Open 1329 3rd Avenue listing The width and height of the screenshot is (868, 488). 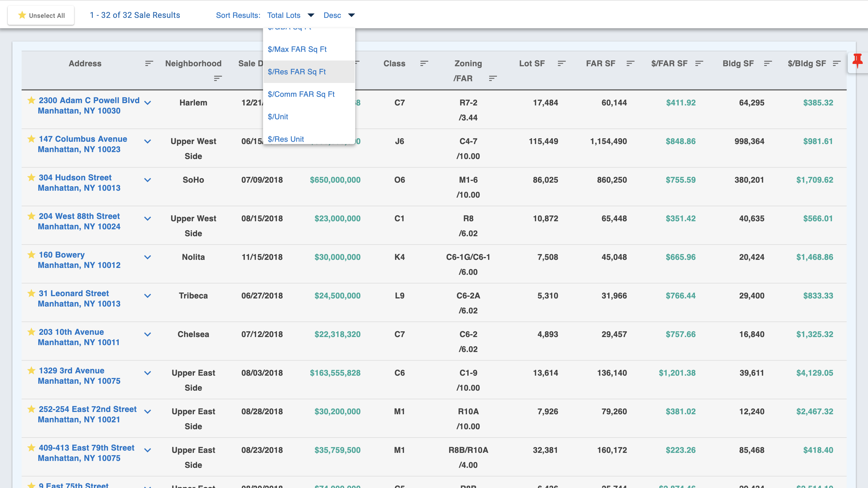tap(79, 375)
